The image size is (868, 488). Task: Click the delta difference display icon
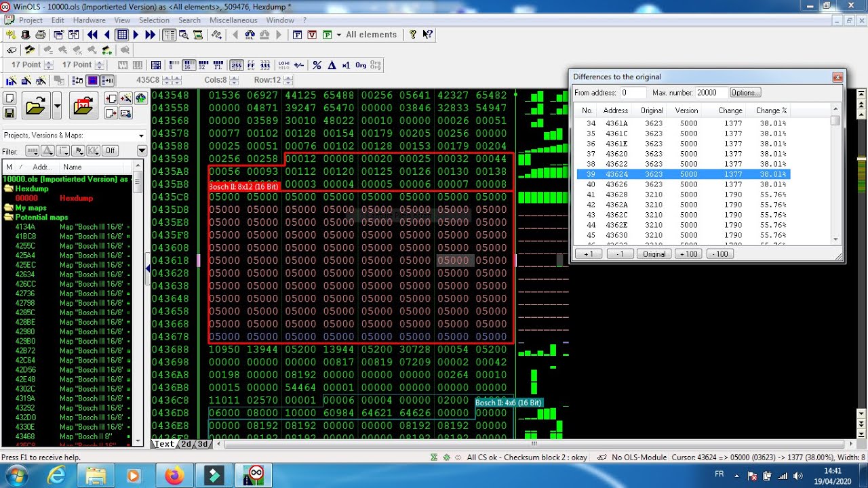click(x=332, y=65)
